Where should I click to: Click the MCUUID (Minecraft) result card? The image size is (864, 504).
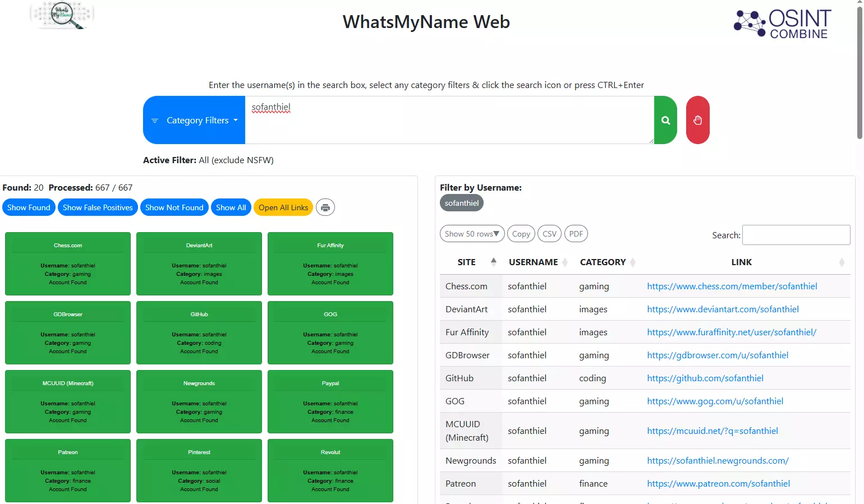[68, 401]
